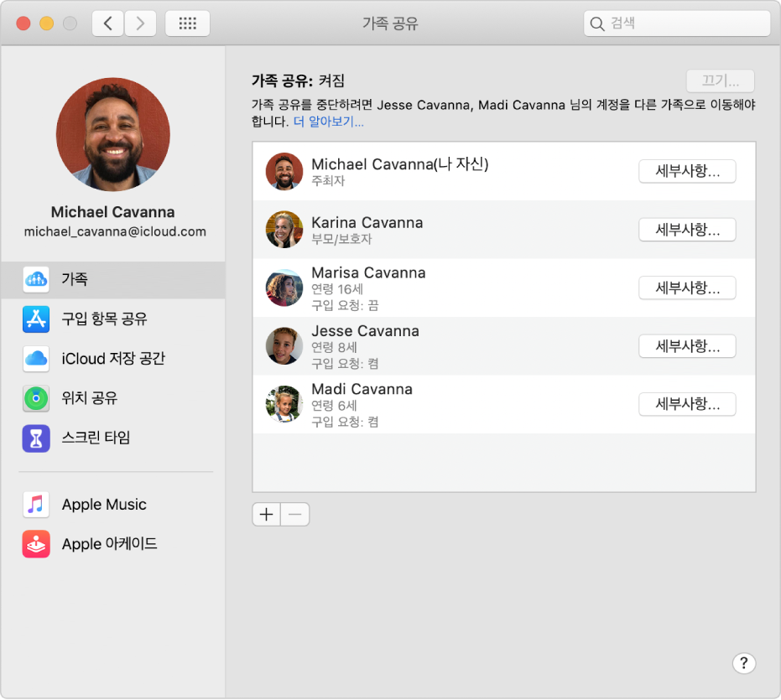This screenshot has width=781, height=700.
Task: Select Karina Cavanna's avatar
Action: (284, 230)
